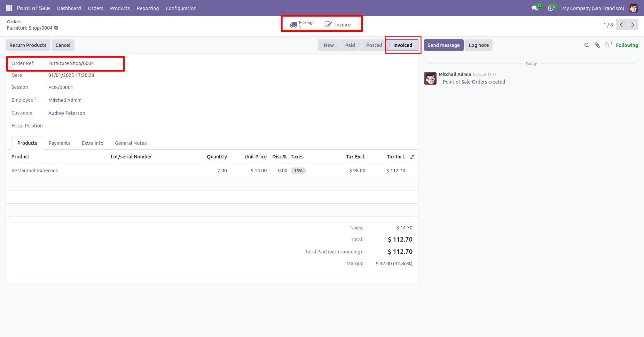Viewport: 644px width, 337px height.
Task: Click the Employee field help question mark
Action: (x=36, y=99)
